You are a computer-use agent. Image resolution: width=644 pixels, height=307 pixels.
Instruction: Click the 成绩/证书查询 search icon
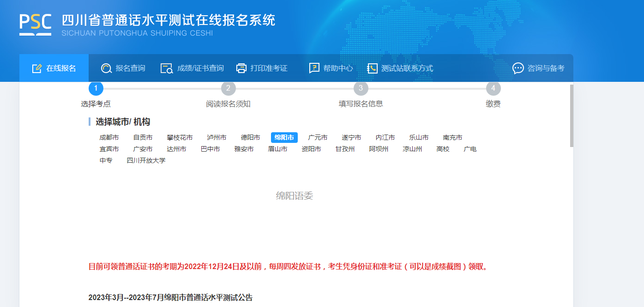click(166, 68)
